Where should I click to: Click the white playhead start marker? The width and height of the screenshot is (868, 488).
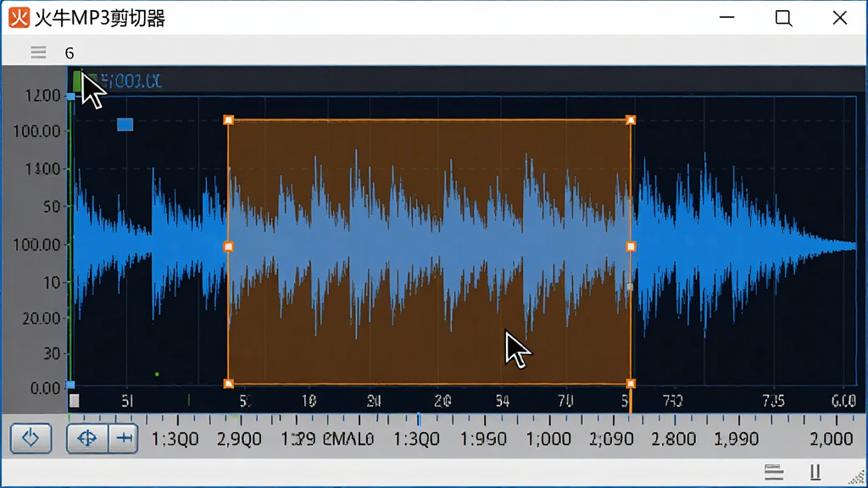(x=75, y=401)
